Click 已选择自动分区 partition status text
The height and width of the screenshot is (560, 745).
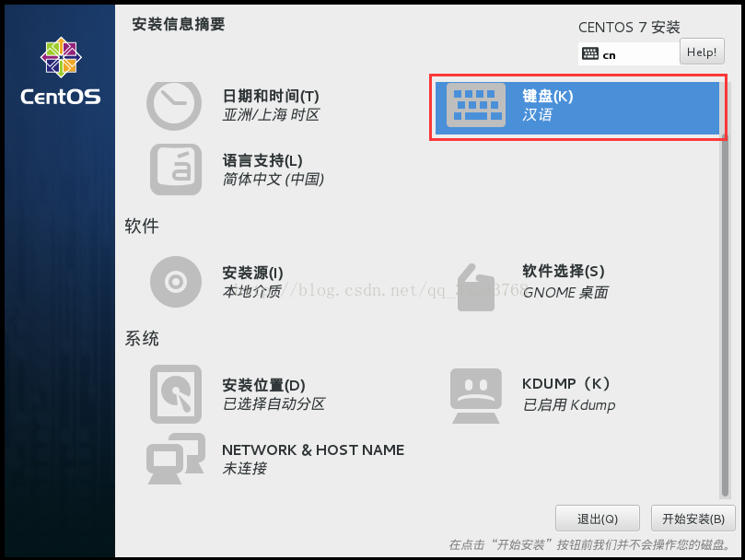point(274,404)
